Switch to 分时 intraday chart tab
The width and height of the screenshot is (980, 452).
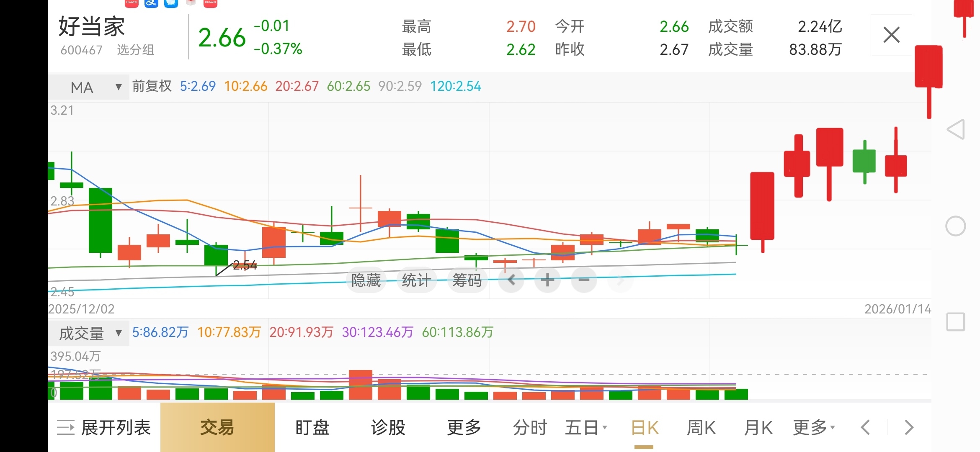coord(530,428)
